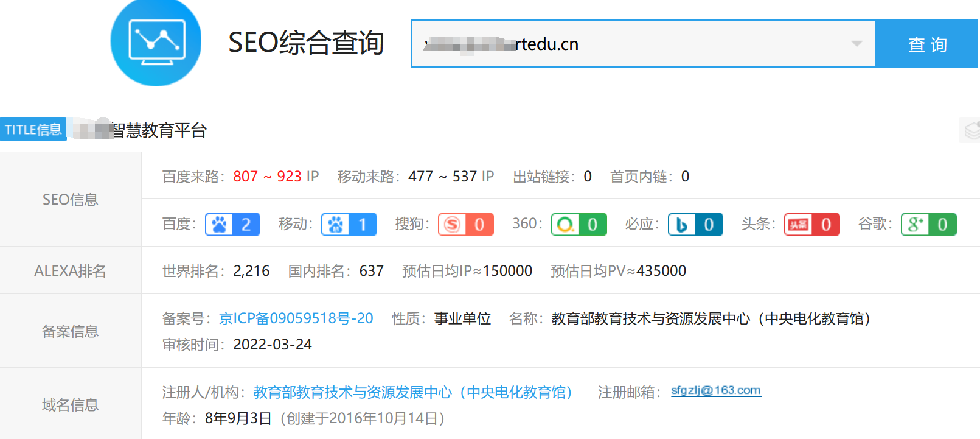Click Baidu traffic value 807 ~ 923
Viewport: 980px width, 439px height.
click(268, 177)
